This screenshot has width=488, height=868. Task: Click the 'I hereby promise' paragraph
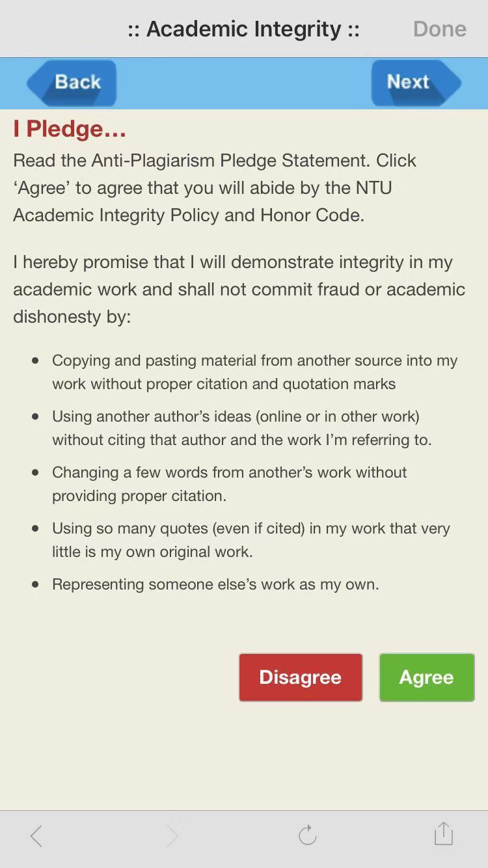pyautogui.click(x=239, y=290)
